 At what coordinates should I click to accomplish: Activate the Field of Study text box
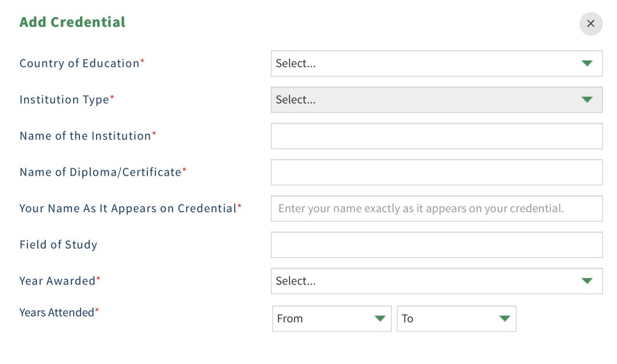pyautogui.click(x=436, y=245)
